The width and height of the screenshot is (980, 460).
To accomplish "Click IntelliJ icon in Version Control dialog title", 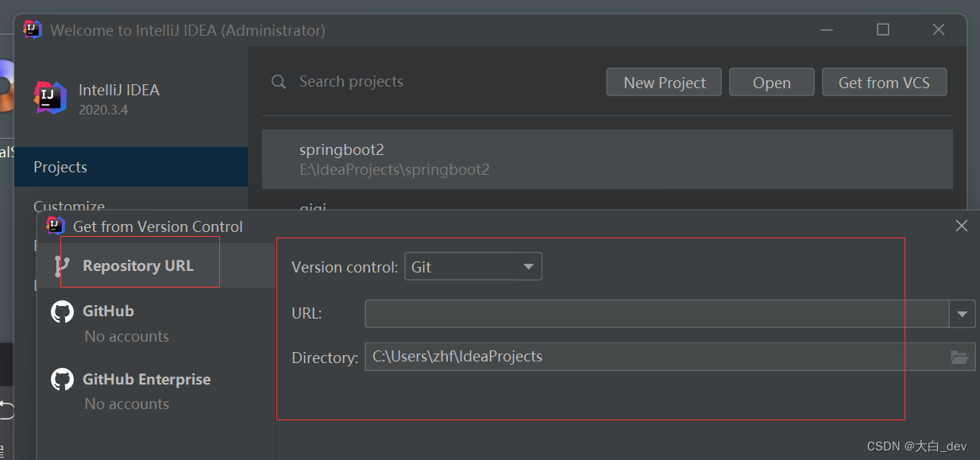I will tap(56, 226).
